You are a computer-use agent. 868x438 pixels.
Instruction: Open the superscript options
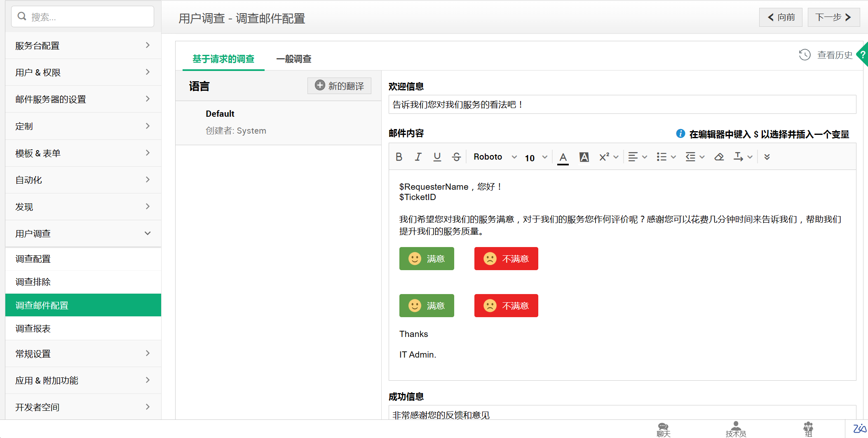(x=609, y=157)
